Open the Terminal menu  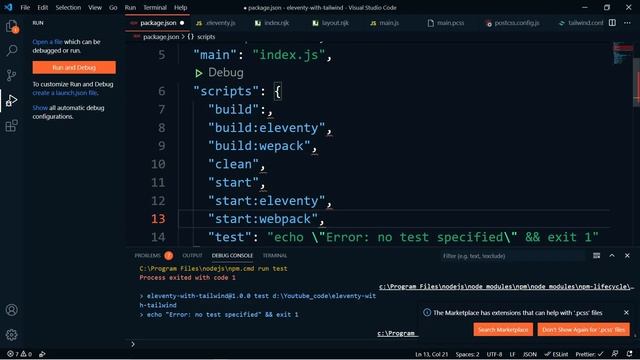click(x=155, y=7)
